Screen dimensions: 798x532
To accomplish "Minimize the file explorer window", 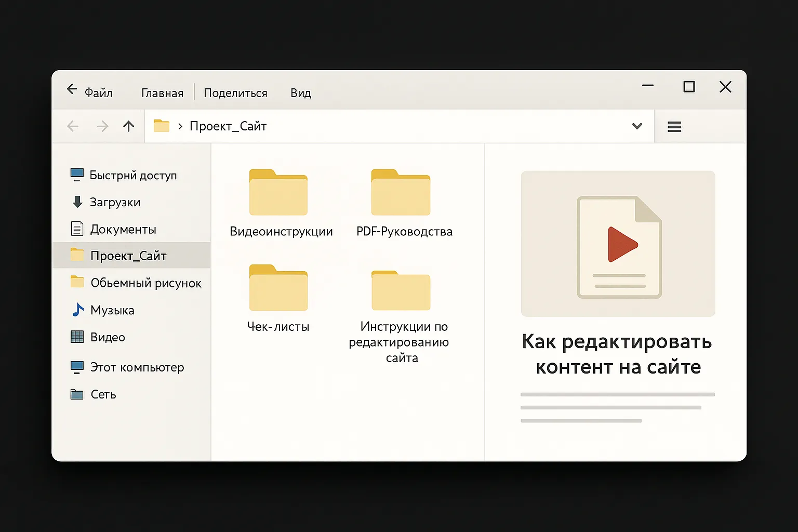I will point(648,85).
